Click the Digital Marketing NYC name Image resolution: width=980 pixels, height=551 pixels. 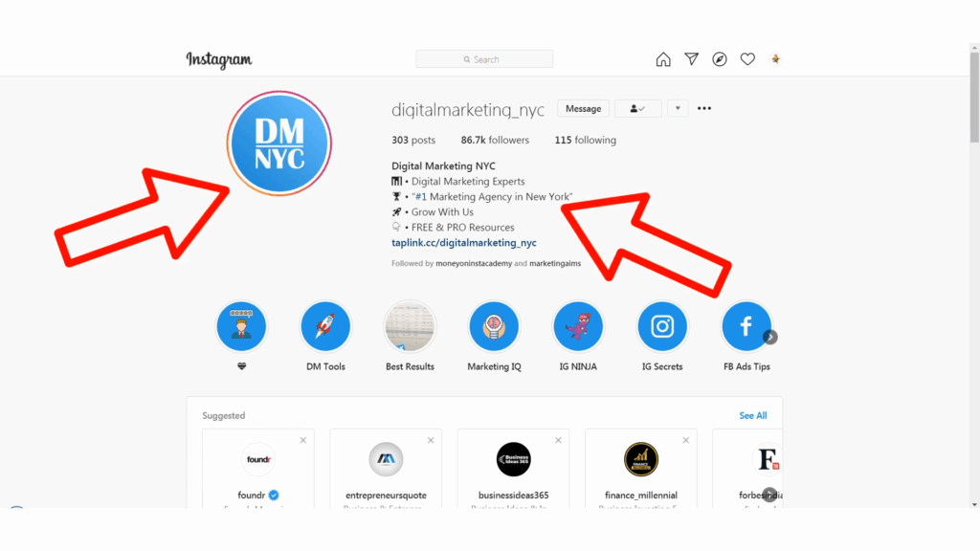coord(443,166)
